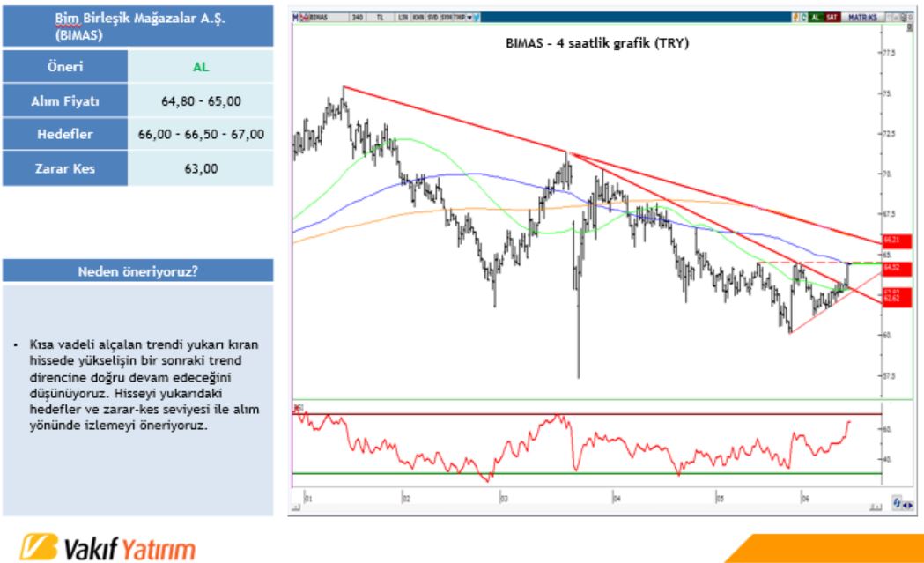Click the 01 month marker on time axis
The height and width of the screenshot is (563, 924).
click(308, 498)
